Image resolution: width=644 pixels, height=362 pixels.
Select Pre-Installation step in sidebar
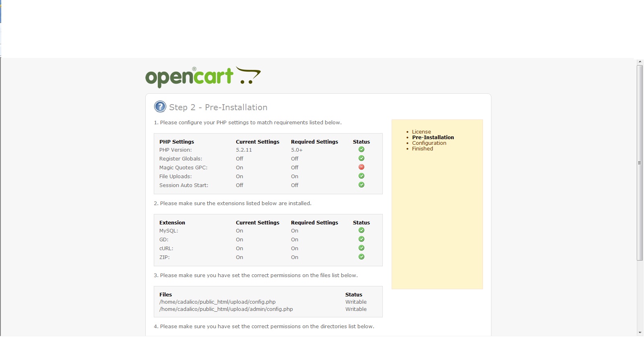(x=433, y=138)
